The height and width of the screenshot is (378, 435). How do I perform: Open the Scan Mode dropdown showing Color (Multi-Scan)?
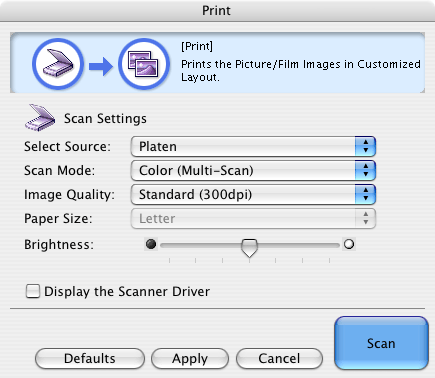253,170
